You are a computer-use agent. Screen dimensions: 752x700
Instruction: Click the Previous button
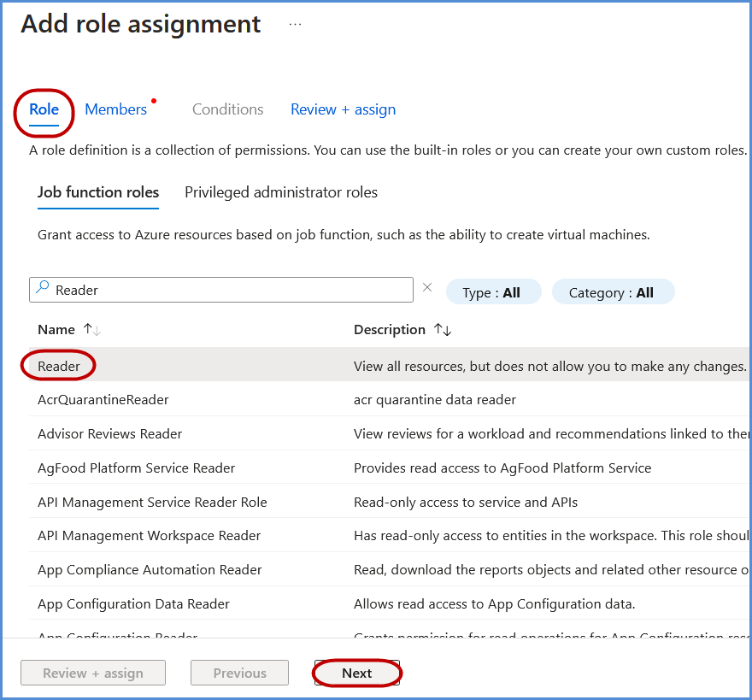coord(239,674)
